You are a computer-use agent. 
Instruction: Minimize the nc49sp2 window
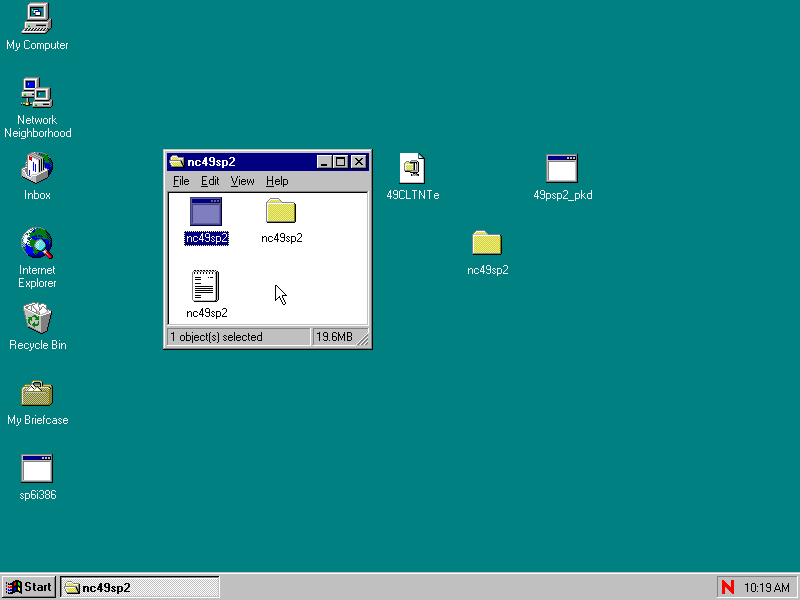tap(324, 162)
